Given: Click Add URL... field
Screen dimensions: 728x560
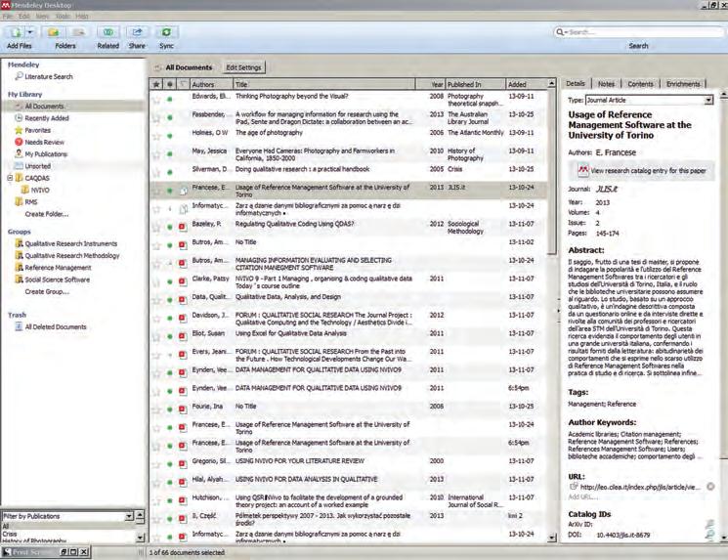Looking at the screenshot, I should point(582,496).
